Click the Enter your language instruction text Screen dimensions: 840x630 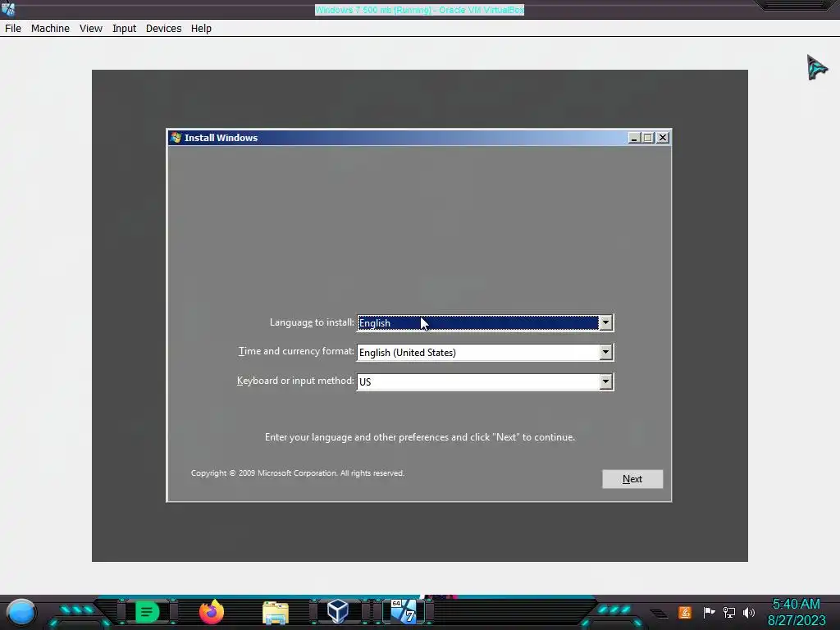[x=420, y=437]
